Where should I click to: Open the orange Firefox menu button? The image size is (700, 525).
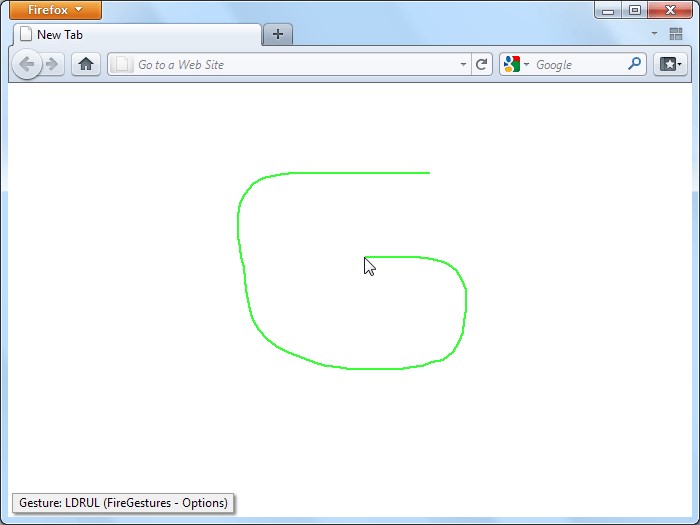click(x=56, y=10)
